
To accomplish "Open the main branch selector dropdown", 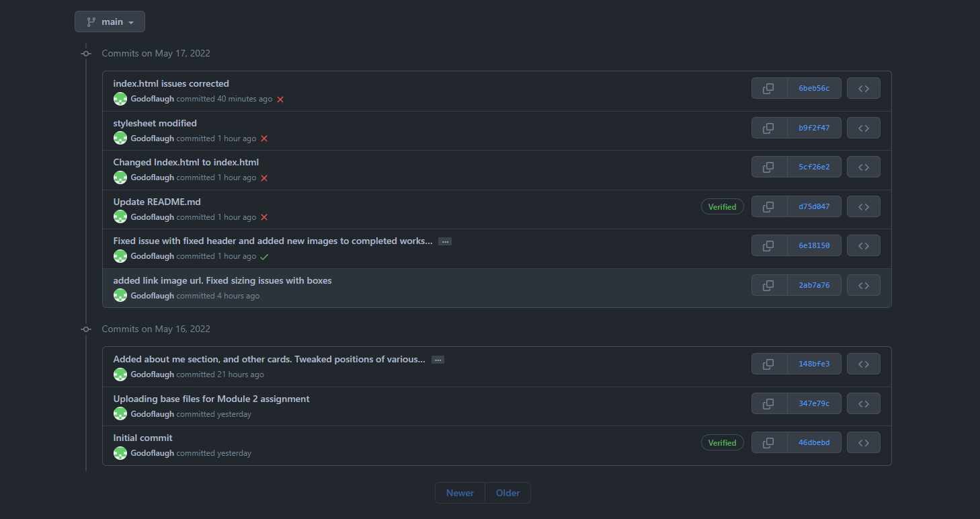I will pos(110,21).
